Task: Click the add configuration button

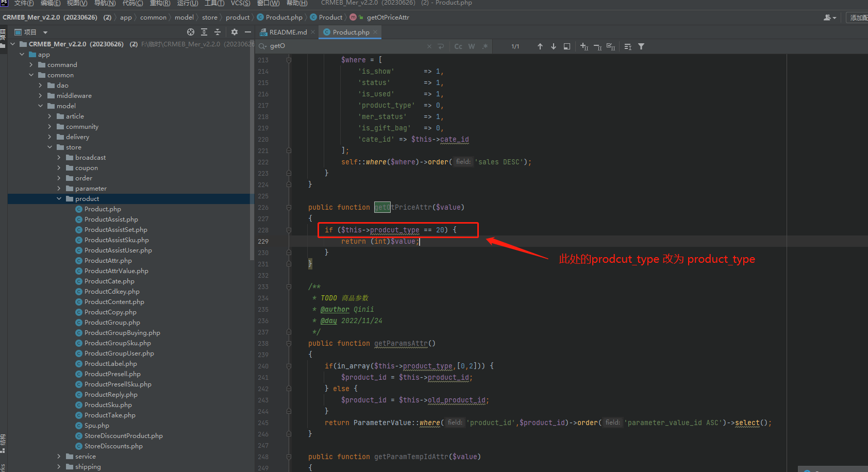Action: point(858,18)
